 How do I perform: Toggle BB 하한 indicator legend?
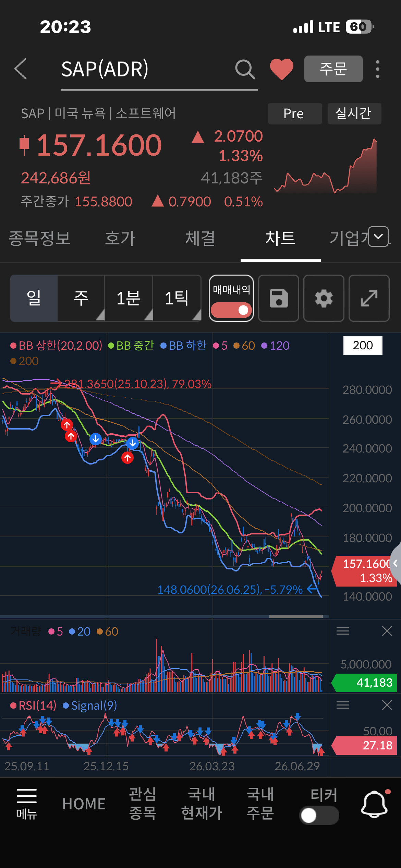(184, 346)
